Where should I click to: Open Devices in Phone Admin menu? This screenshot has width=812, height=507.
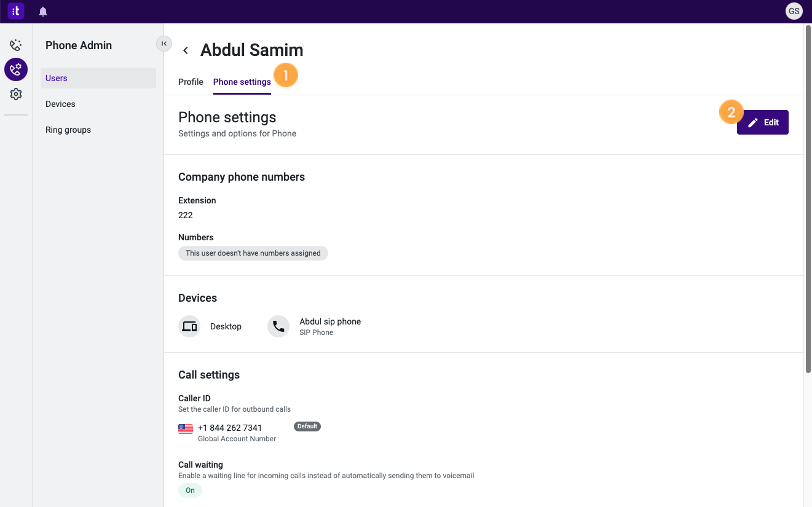click(x=98, y=104)
